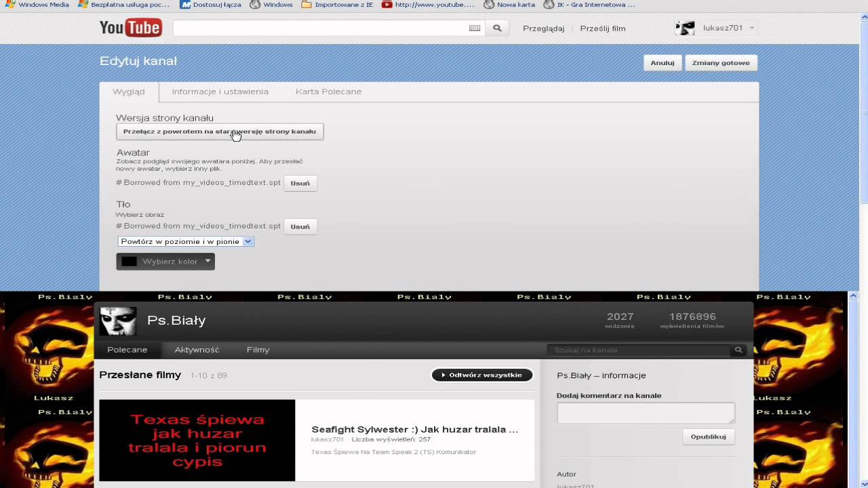The image size is (868, 488).
Task: Switch to Karta Polecane tab
Action: [x=328, y=91]
